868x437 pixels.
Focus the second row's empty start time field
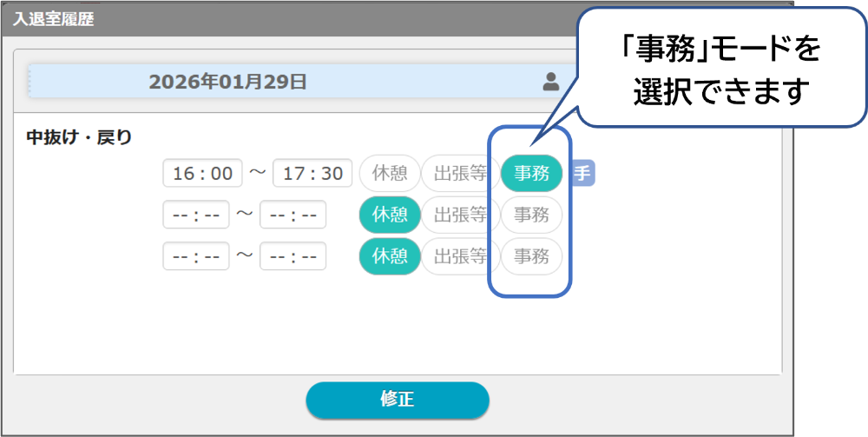[x=196, y=215]
